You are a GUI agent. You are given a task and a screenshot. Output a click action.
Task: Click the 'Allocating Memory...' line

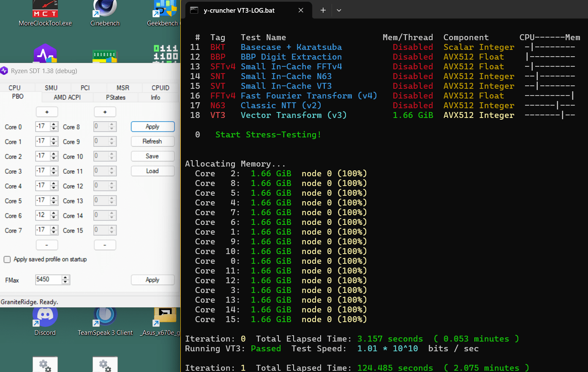pos(235,164)
